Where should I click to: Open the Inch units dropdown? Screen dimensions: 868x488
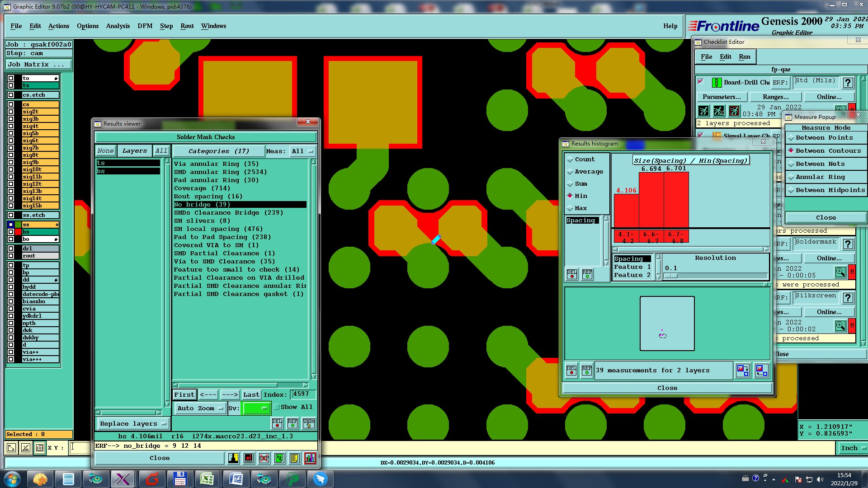[x=853, y=448]
